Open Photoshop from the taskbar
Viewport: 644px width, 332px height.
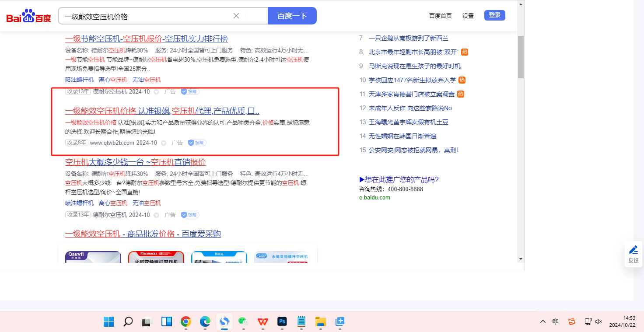(x=282, y=322)
